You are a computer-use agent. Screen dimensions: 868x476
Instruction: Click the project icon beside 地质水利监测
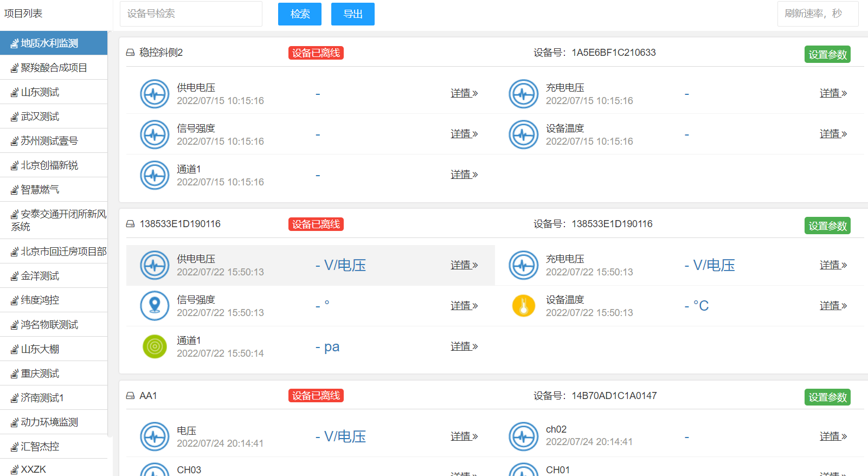click(15, 43)
